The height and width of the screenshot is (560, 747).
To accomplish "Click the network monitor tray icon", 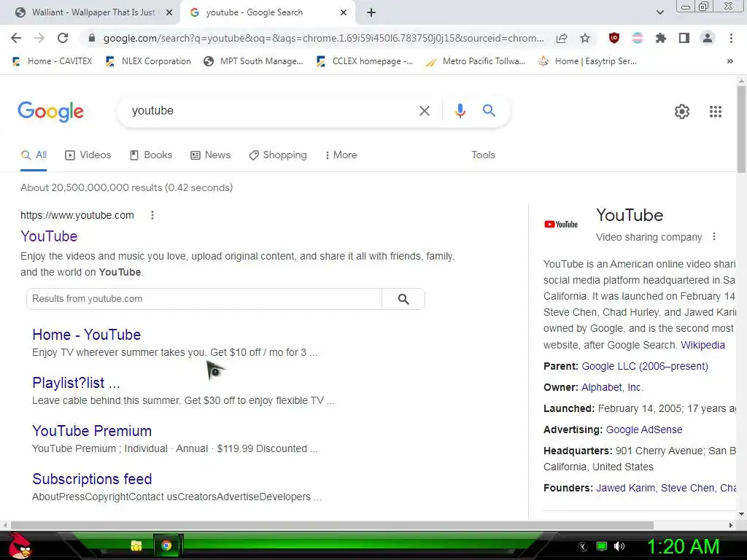I will coord(602,546).
